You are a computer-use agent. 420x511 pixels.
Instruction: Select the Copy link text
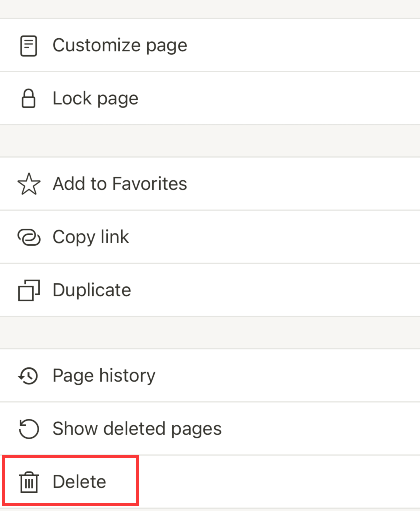pyautogui.click(x=91, y=237)
